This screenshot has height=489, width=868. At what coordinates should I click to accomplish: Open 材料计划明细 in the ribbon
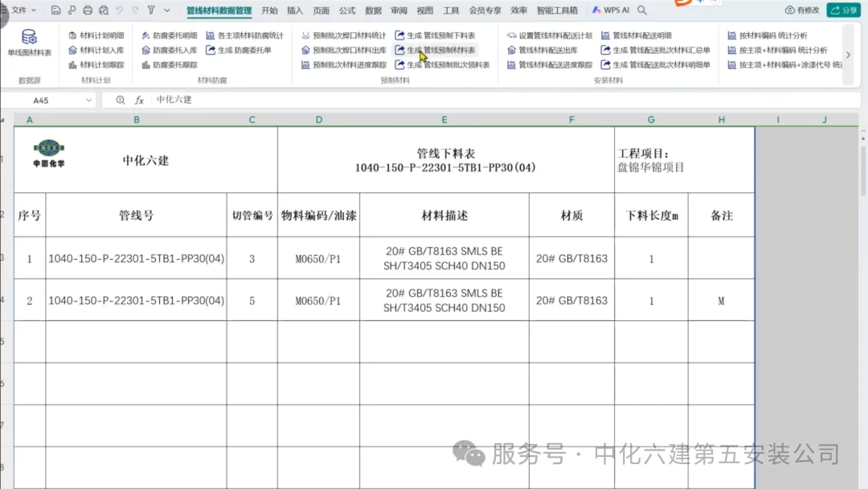pos(96,35)
